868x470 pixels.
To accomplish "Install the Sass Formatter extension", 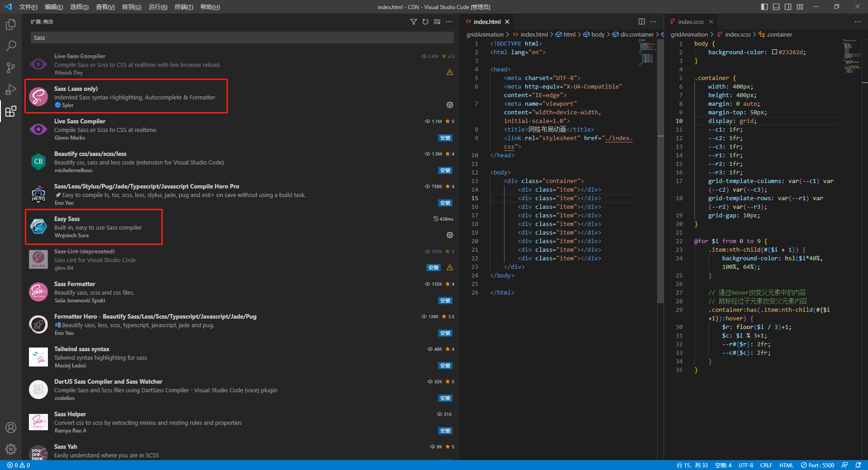I will 445,301.
